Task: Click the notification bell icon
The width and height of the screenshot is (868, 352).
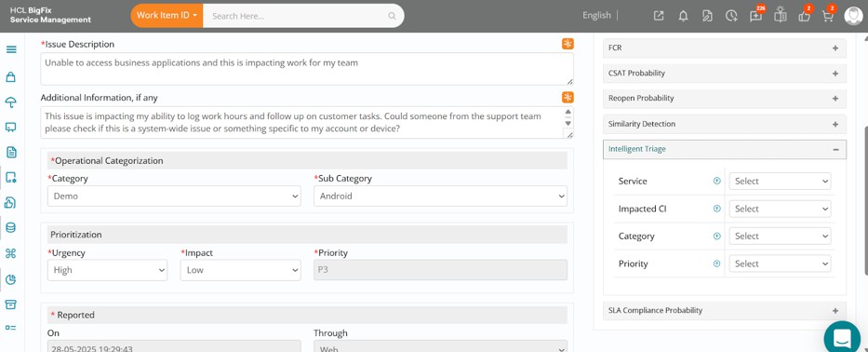Action: [683, 16]
